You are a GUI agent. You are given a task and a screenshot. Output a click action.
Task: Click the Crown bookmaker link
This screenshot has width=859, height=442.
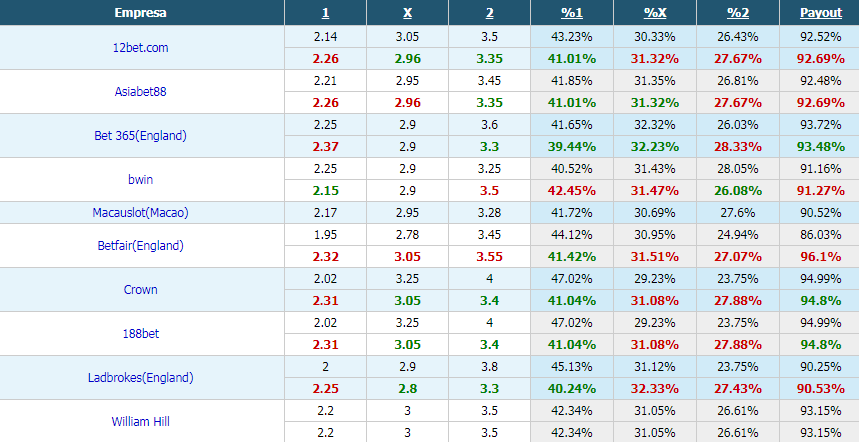(x=140, y=290)
